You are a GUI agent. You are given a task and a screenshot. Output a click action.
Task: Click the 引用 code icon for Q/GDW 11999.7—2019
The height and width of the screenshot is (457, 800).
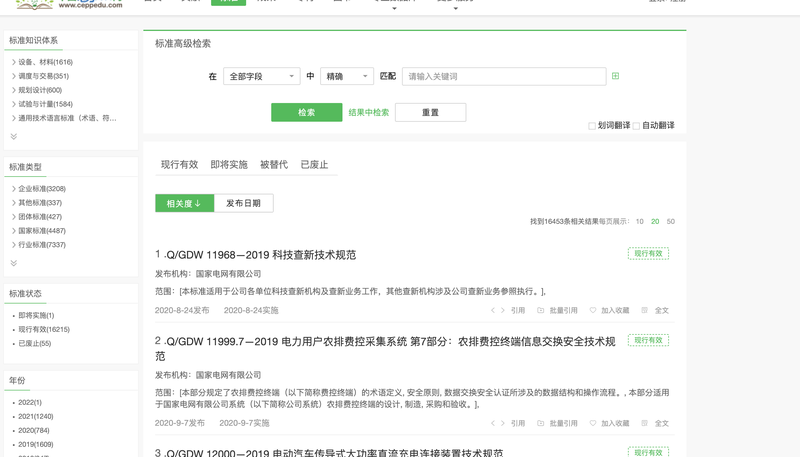[497, 423]
